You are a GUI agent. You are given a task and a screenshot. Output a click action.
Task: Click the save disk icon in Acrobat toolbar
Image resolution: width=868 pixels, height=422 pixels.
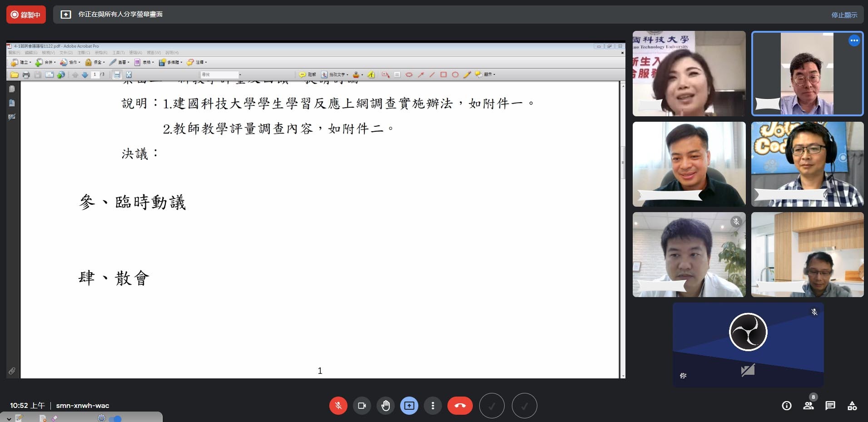click(38, 74)
